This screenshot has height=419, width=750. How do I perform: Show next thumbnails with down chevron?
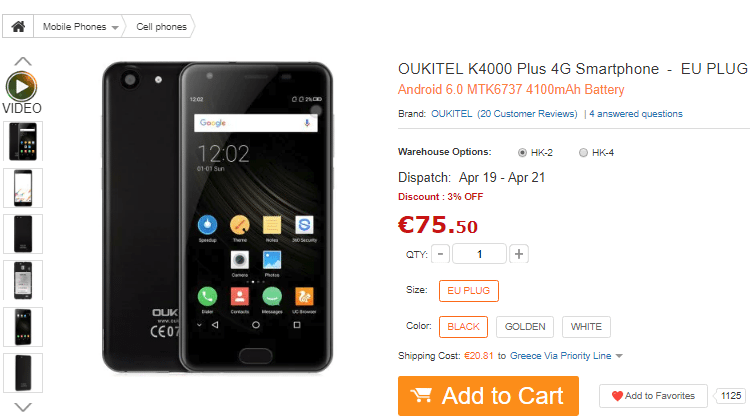(22, 407)
